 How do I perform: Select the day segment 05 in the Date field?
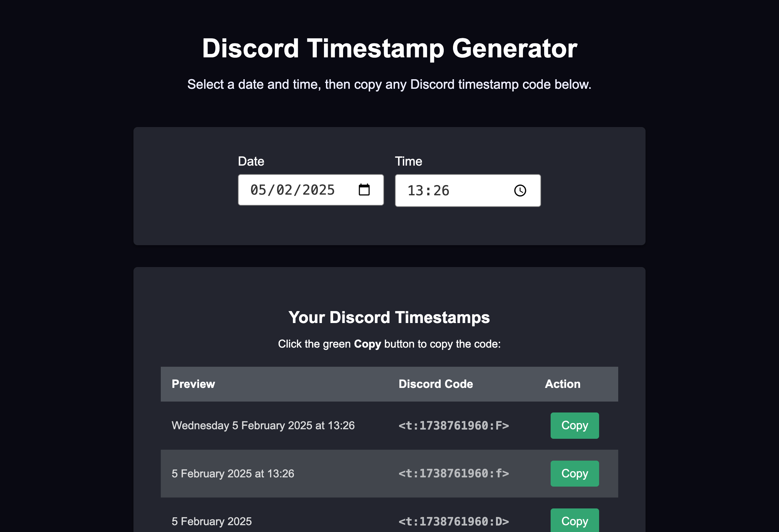pos(258,190)
